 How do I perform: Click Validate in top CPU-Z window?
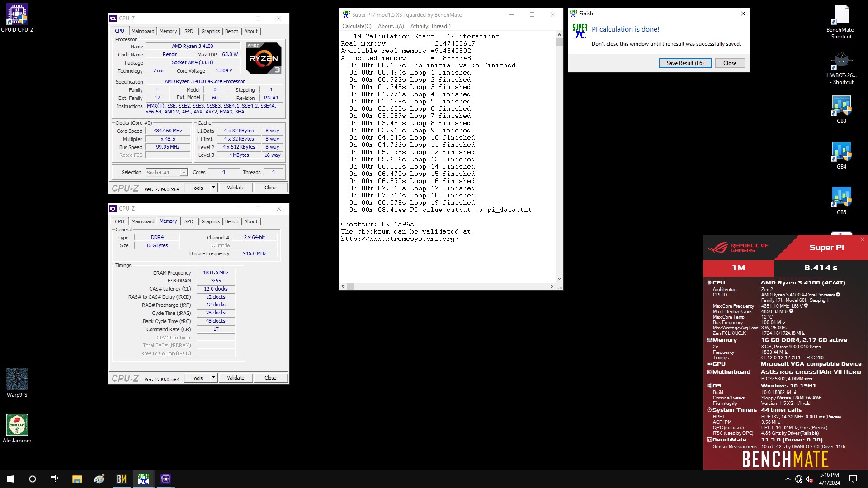point(236,188)
